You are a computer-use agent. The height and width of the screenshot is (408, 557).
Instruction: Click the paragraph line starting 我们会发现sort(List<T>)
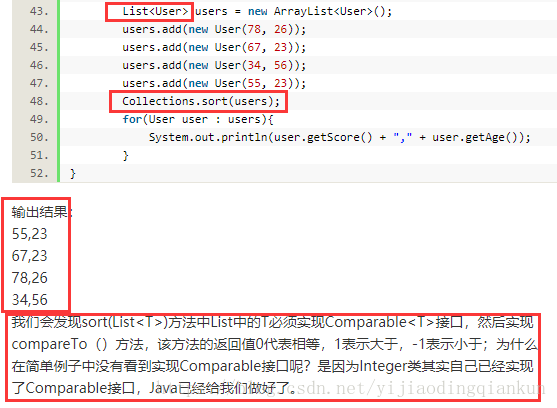[272, 322]
